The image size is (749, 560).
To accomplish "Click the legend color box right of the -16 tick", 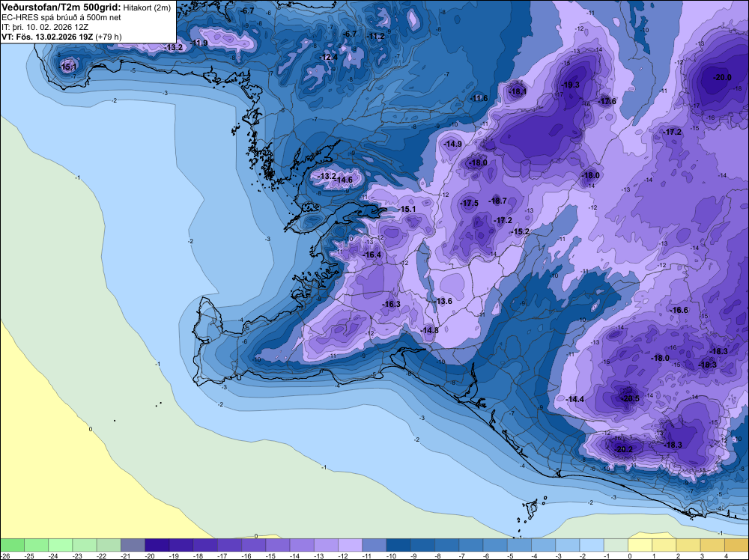I will coord(254,545).
